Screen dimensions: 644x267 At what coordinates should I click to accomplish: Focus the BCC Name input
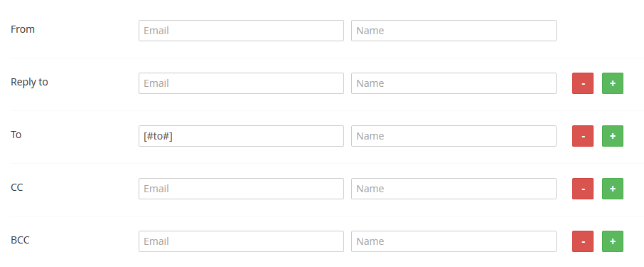454,241
